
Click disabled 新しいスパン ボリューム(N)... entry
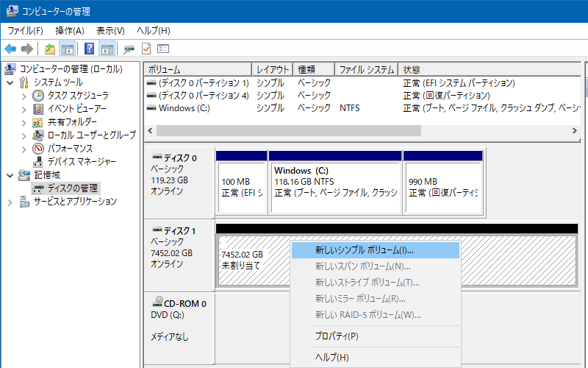tap(376, 266)
